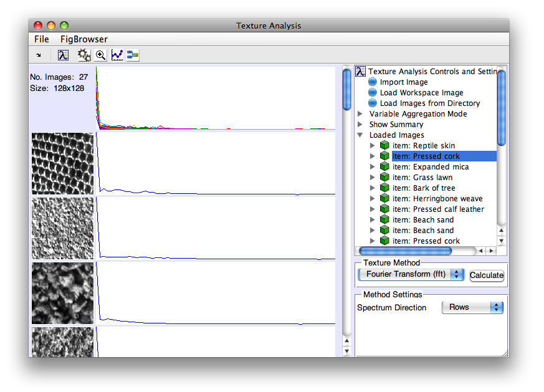Select Load Images from Directory

(x=429, y=103)
